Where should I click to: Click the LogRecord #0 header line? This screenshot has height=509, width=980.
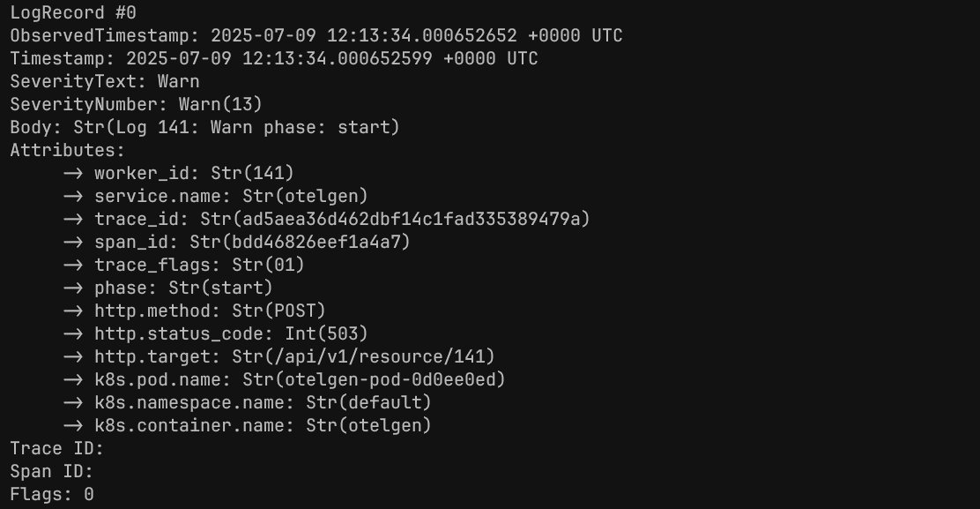coord(73,13)
